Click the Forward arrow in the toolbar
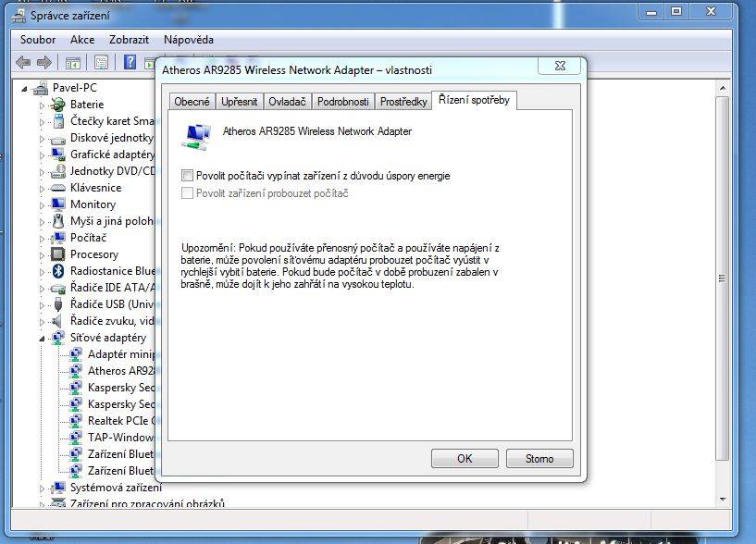 [44, 62]
